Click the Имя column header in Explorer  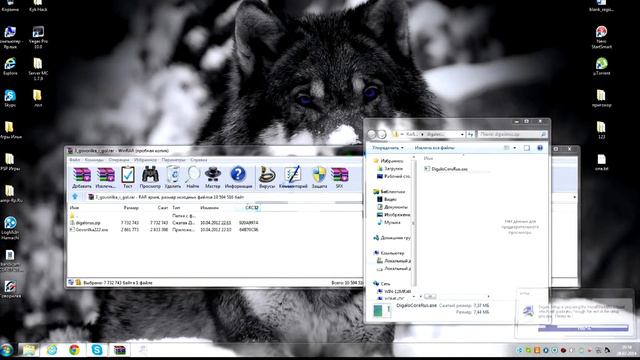pyautogui.click(x=428, y=158)
